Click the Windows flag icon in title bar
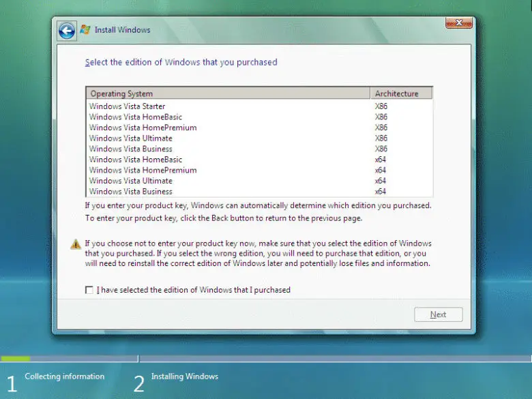Screen dimensions: 532x399 (x=85, y=30)
